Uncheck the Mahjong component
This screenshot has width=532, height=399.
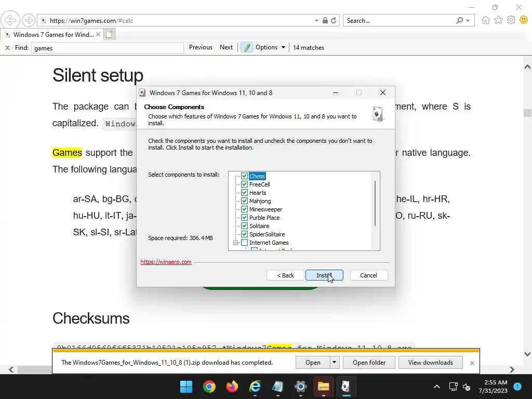click(244, 201)
